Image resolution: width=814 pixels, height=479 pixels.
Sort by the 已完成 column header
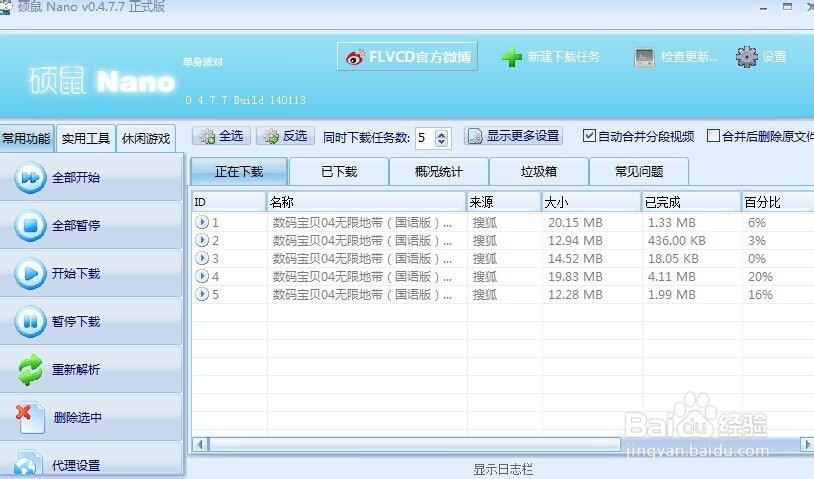coord(691,202)
